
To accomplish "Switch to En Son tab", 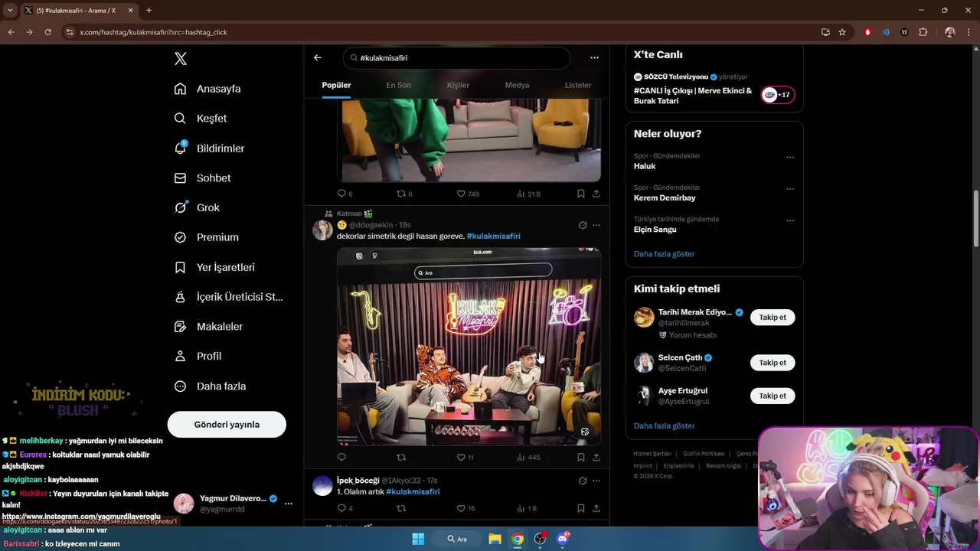I will click(x=399, y=85).
